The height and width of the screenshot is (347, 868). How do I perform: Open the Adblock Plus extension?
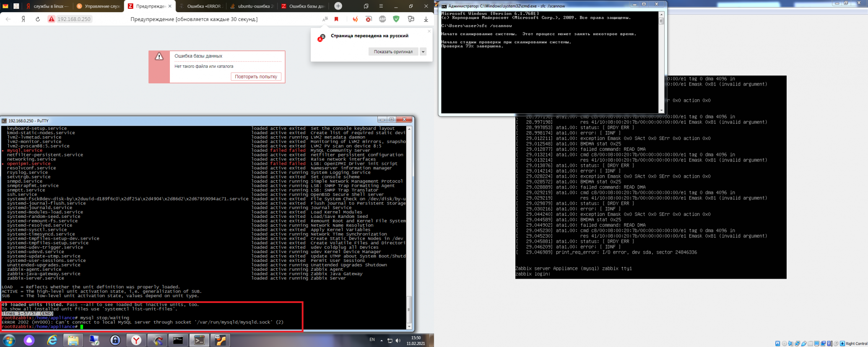pyautogui.click(x=382, y=19)
